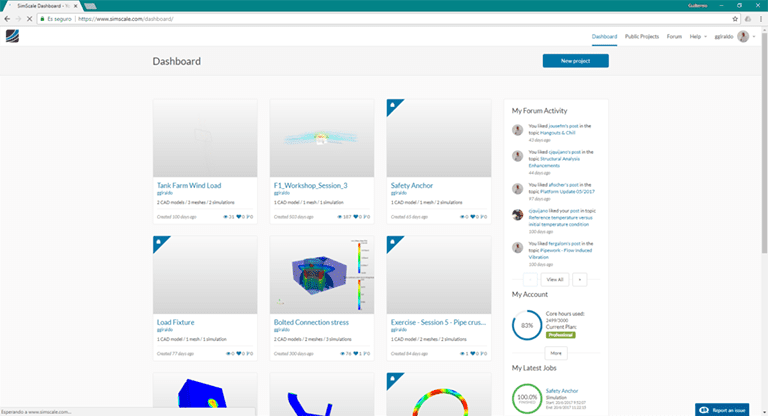The height and width of the screenshot is (416, 768).
Task: Open Exercise - Session 5 - Pipe crus project
Action: [x=438, y=322]
